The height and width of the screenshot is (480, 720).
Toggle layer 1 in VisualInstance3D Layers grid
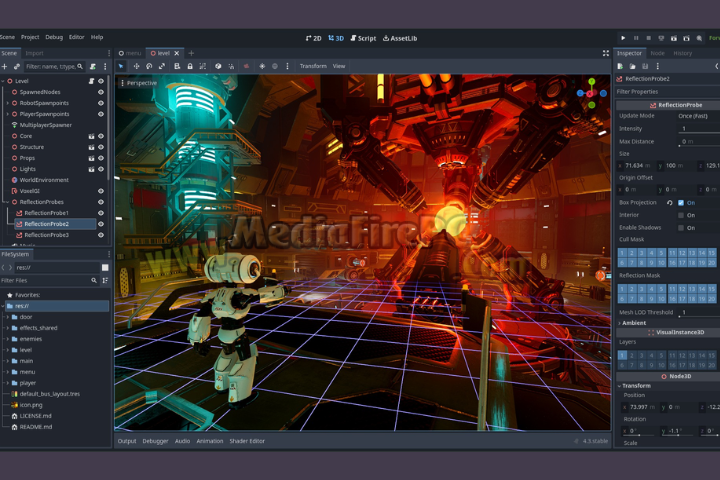point(622,355)
